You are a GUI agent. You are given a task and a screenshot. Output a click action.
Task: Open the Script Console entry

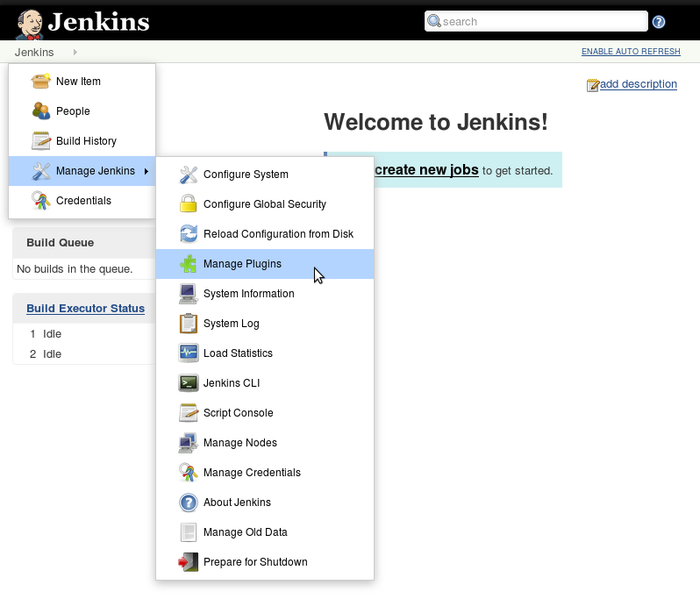[x=265, y=413]
